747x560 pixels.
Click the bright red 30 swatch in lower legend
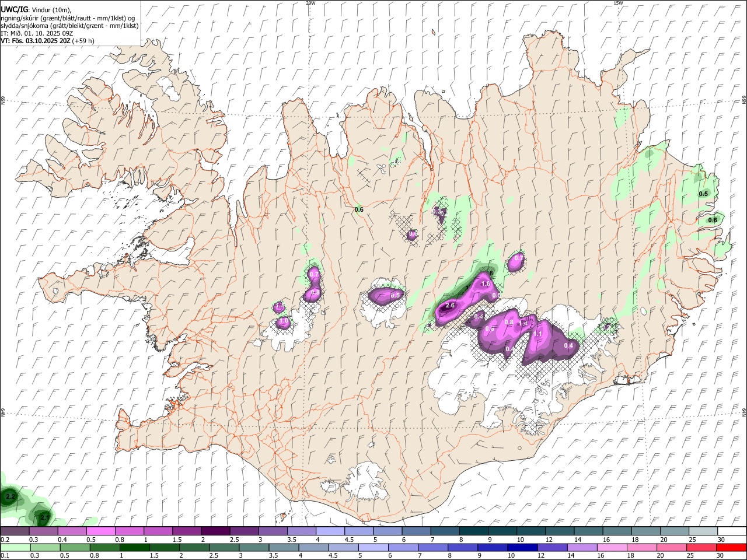pyautogui.click(x=731, y=547)
